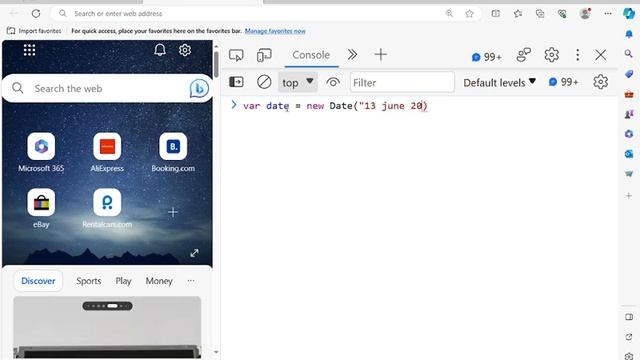Open Console settings gear in toolbar
The image size is (640, 360).
[x=600, y=82]
